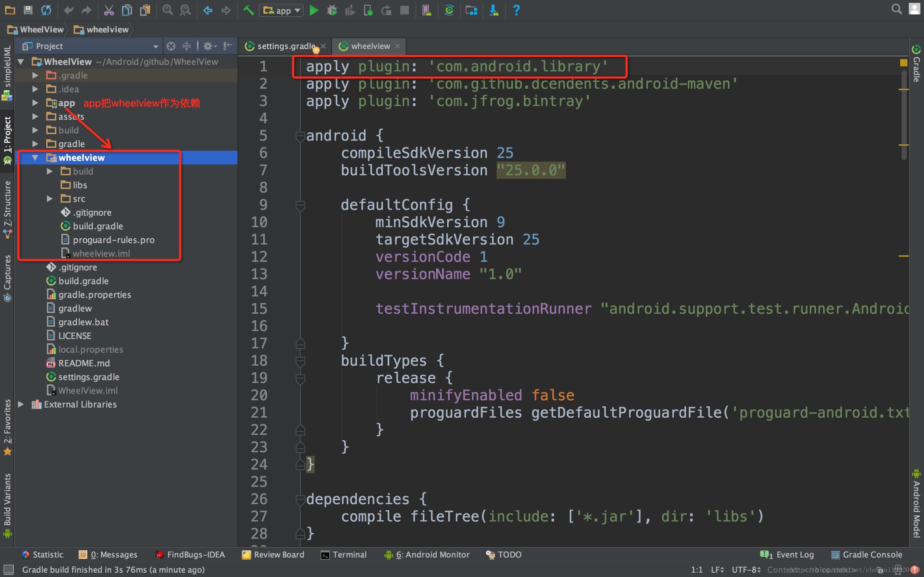
Task: Click the scroll from source target icon
Action: [171, 46]
